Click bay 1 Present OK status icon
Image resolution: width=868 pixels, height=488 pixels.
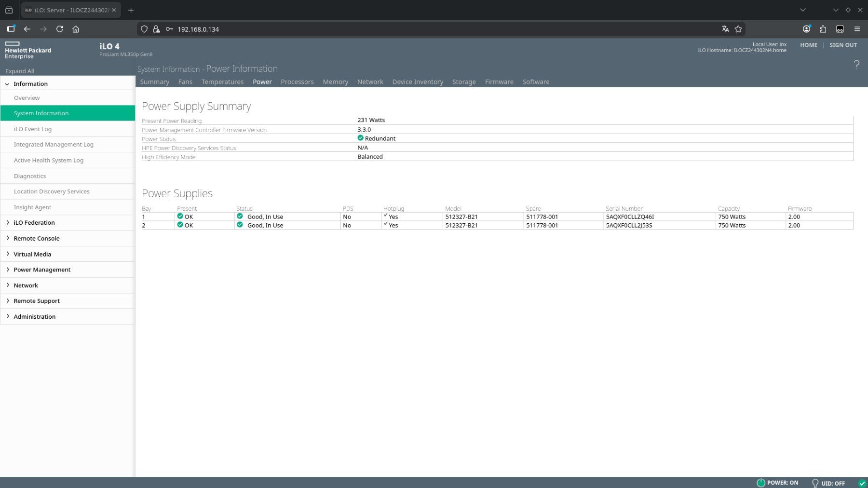point(180,217)
